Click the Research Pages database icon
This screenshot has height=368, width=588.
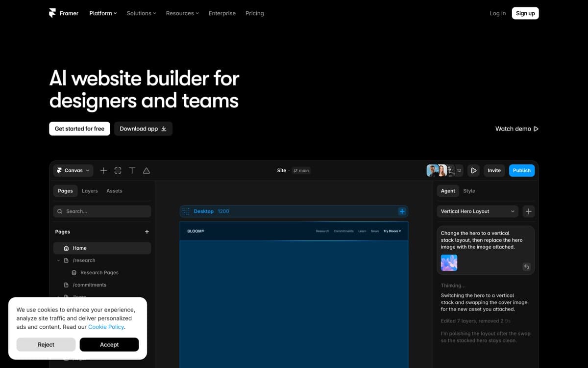[74, 272]
